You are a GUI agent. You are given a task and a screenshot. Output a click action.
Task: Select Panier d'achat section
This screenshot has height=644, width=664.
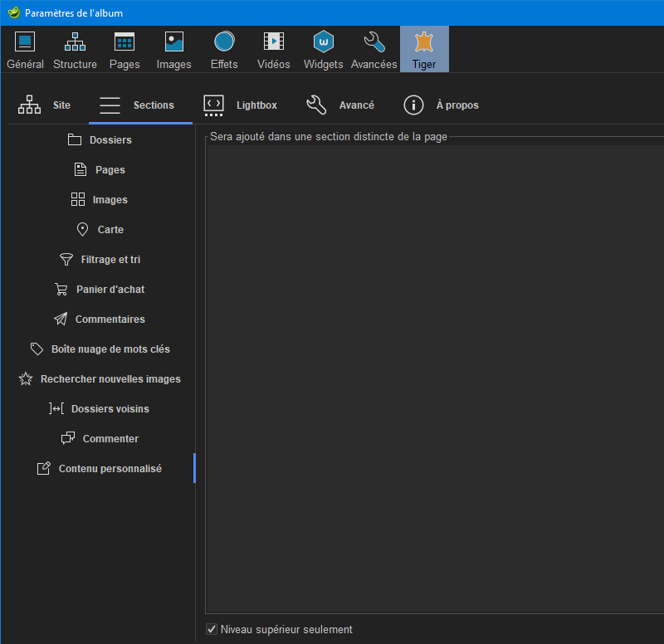[100, 290]
